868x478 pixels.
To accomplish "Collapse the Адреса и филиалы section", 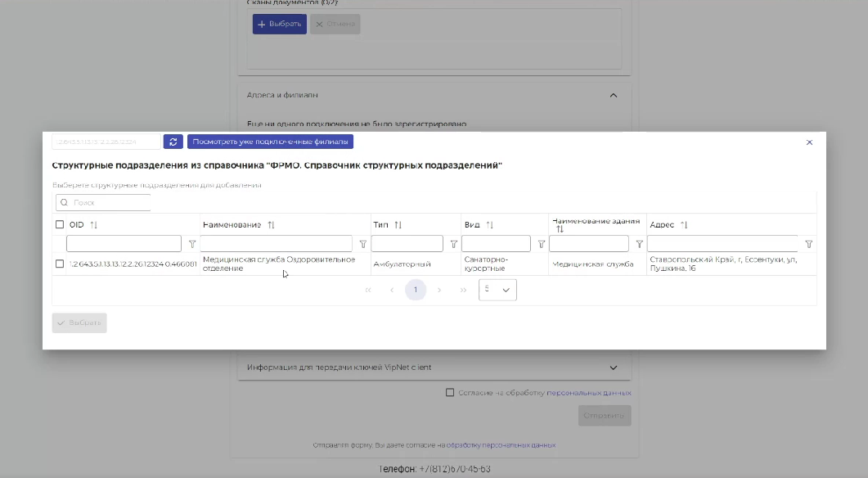I will pos(614,96).
